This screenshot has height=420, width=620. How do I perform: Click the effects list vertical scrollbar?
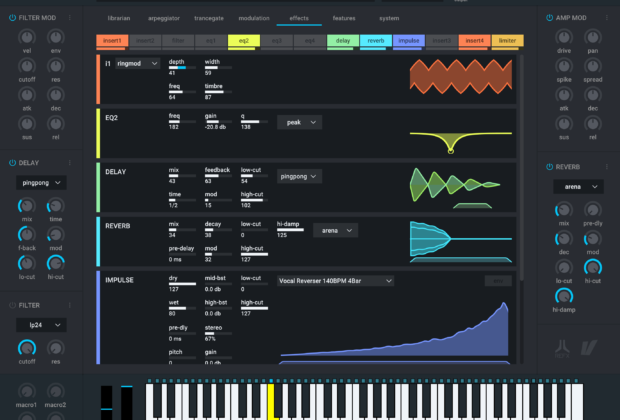coord(522,168)
